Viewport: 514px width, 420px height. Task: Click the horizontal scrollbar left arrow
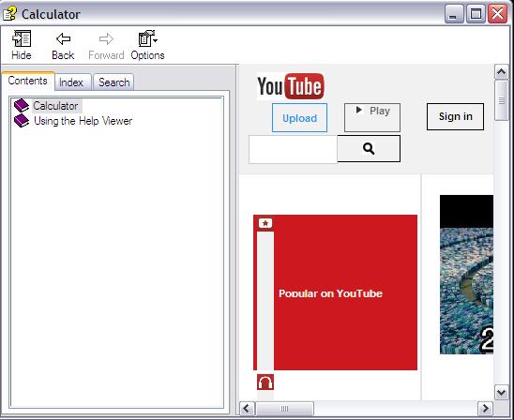pyautogui.click(x=247, y=409)
